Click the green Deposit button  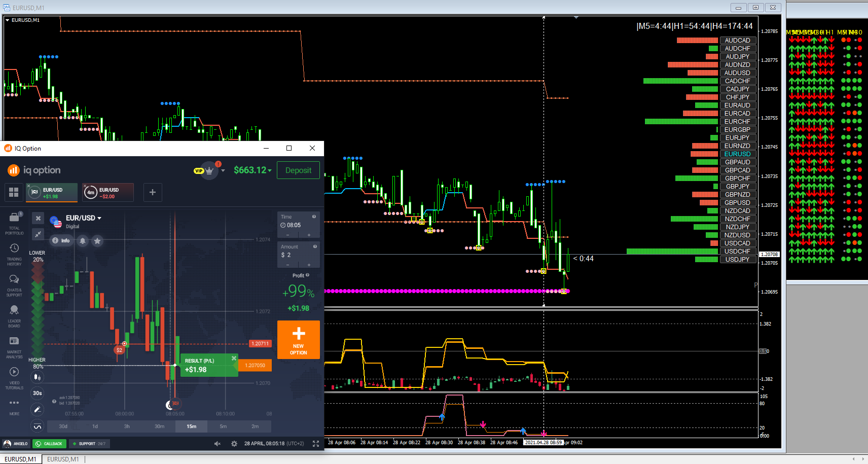pyautogui.click(x=298, y=170)
